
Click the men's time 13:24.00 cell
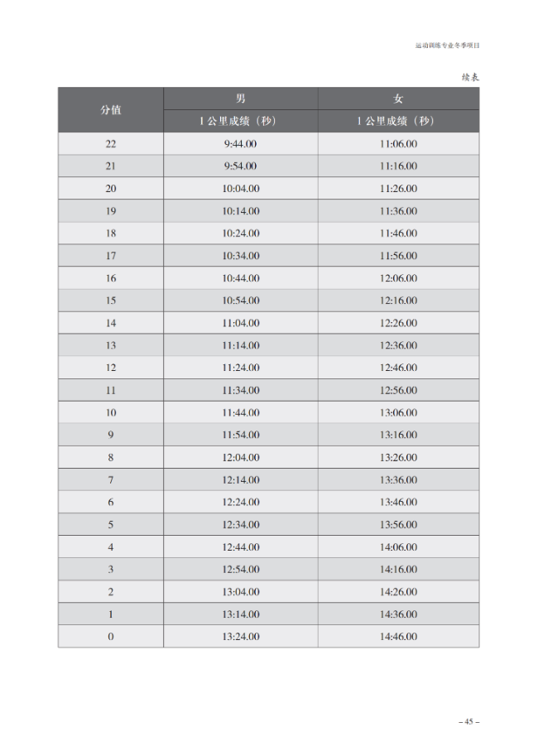pyautogui.click(x=241, y=637)
